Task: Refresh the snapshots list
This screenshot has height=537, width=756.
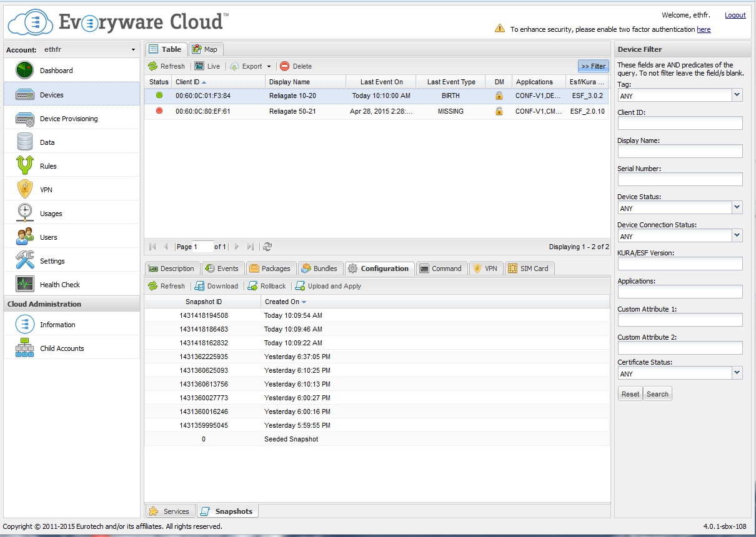Action: [166, 286]
